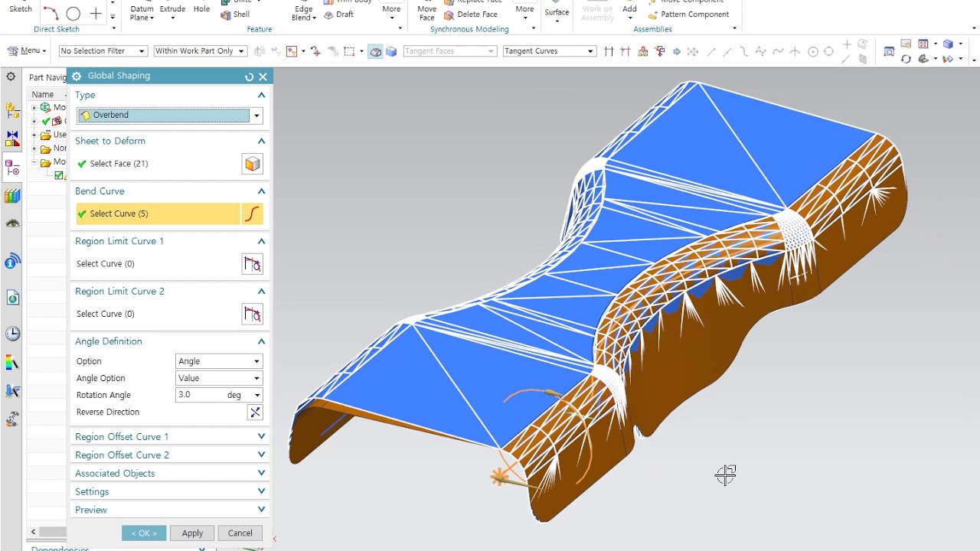Viewport: 980px width, 551px height.
Task: Click the rotate view refresh icon
Action: coord(906,59)
